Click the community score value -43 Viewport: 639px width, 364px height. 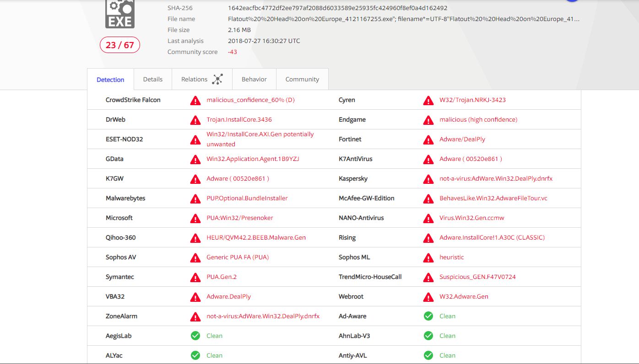[233, 52]
